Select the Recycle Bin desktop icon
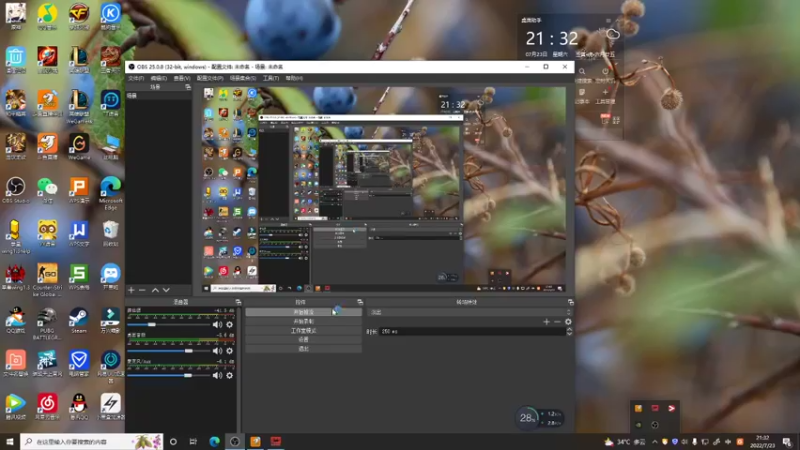This screenshot has height=450, width=800. pos(110,233)
